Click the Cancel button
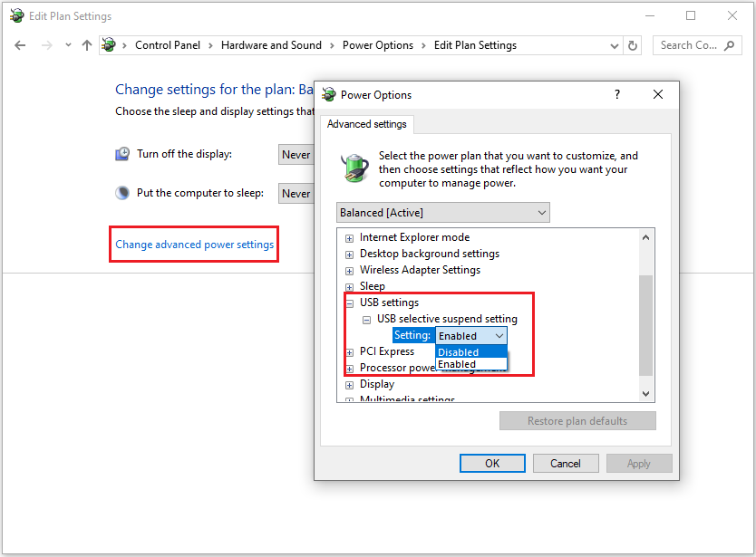Image resolution: width=756 pixels, height=557 pixels. click(x=566, y=464)
